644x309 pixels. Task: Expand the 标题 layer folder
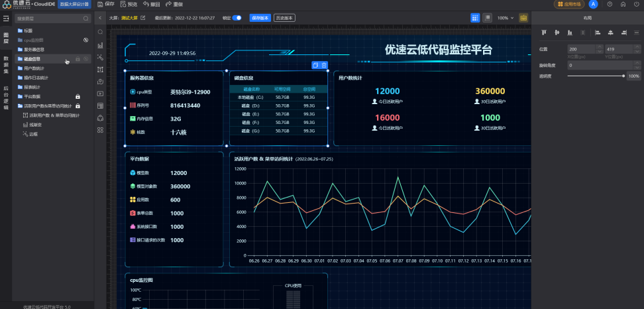pos(20,31)
